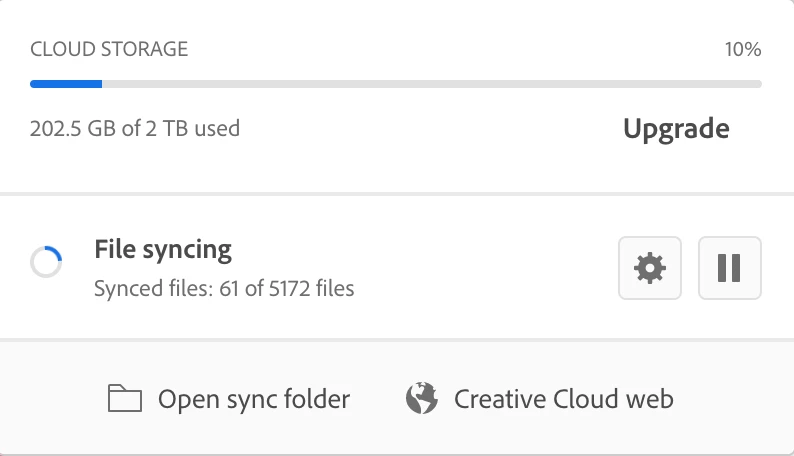Screen dimensions: 794x456
Task: Pause file syncing with the pause button
Action: (729, 268)
